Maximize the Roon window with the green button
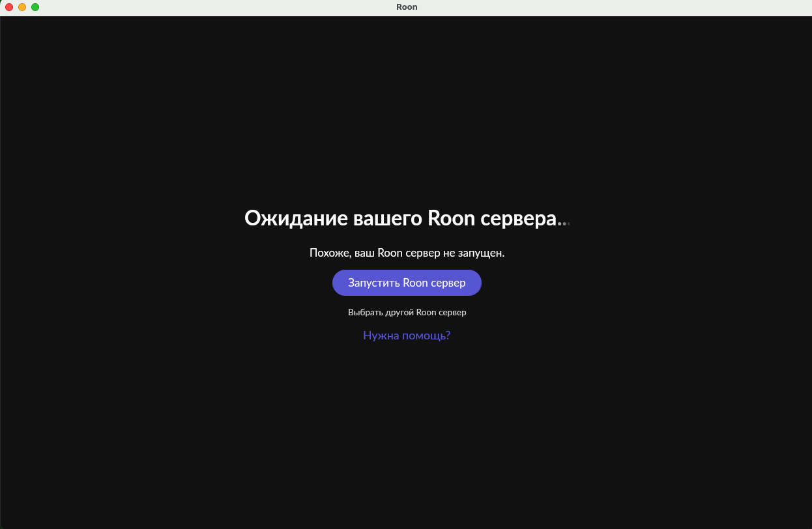Viewport: 812px width, 529px height. (35, 7)
